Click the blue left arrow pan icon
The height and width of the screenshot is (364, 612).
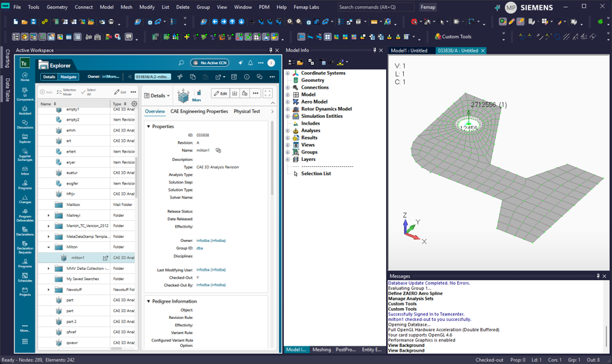[215, 22]
